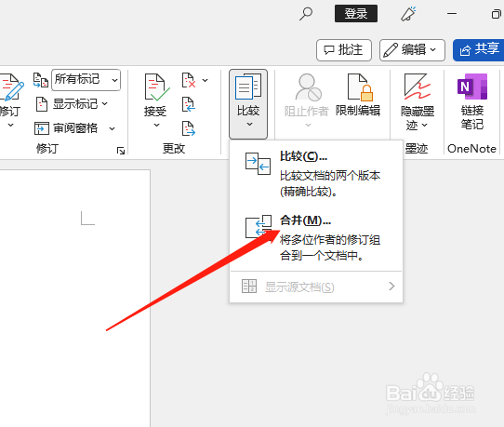Expand the 接受 accept options arrow
This screenshot has width=504, height=427.
tap(156, 125)
